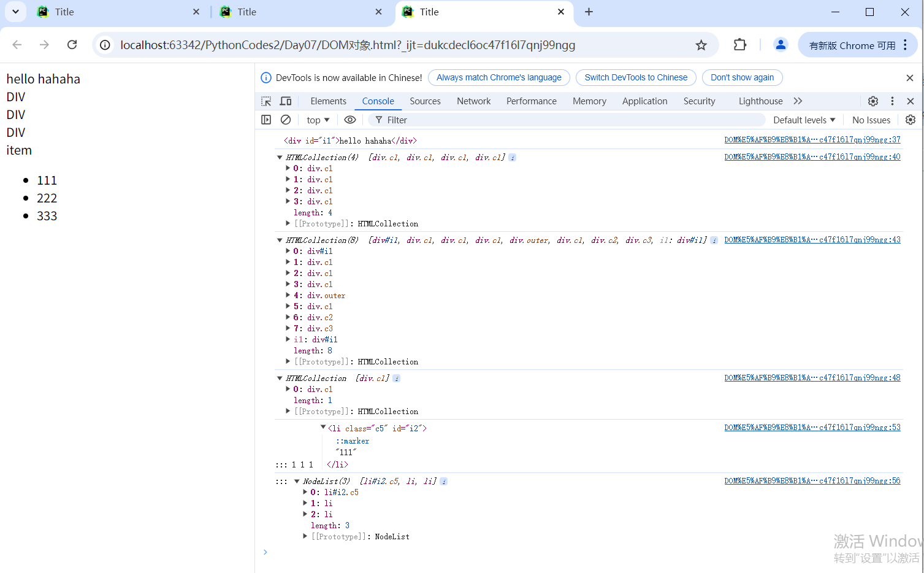Screen dimensions: 924x573
Task: Click the inspect element picker icon
Action: pos(266,101)
